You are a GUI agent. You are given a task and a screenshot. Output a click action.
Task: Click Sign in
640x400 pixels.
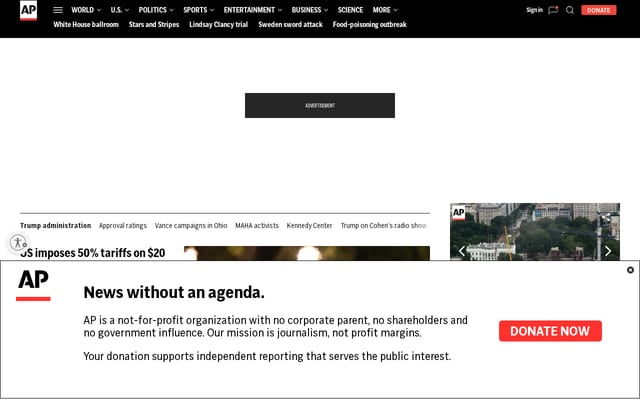534,10
